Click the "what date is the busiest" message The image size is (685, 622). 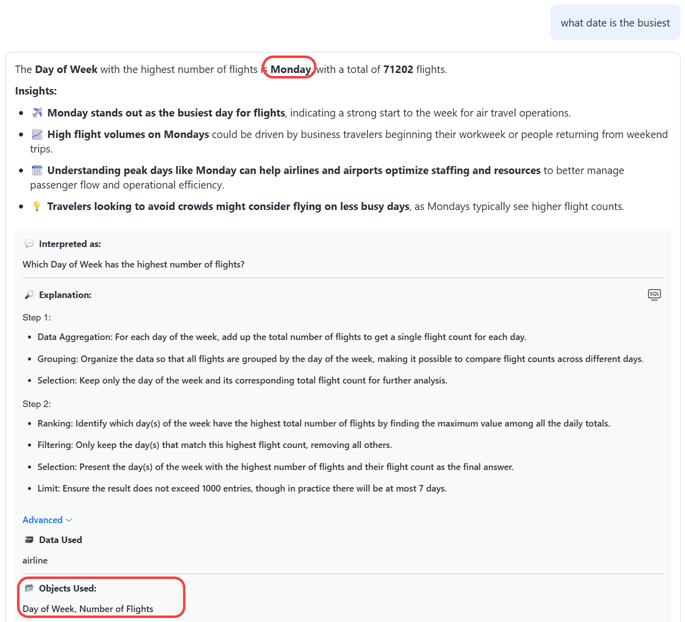tap(615, 23)
